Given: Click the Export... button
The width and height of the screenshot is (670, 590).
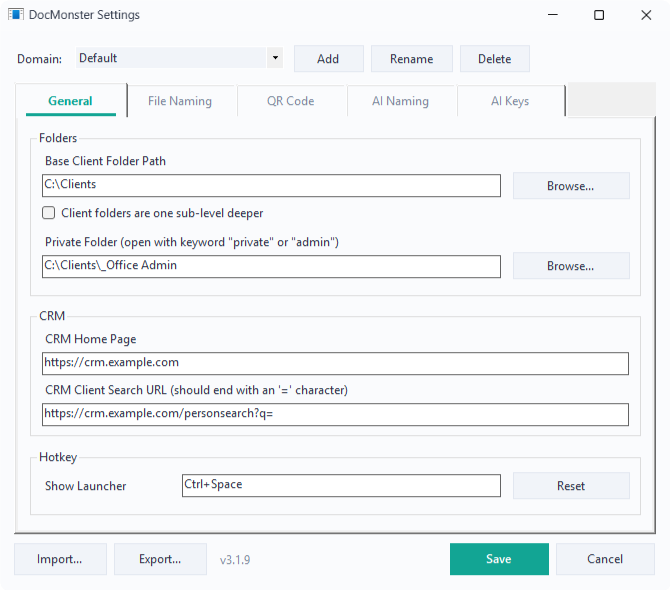Looking at the screenshot, I should click(x=160, y=559).
